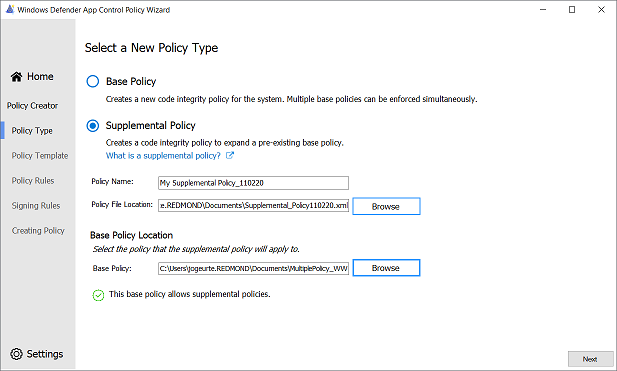This screenshot has width=617, height=371.
Task: Minimize the Policy Wizard window
Action: [543, 9]
